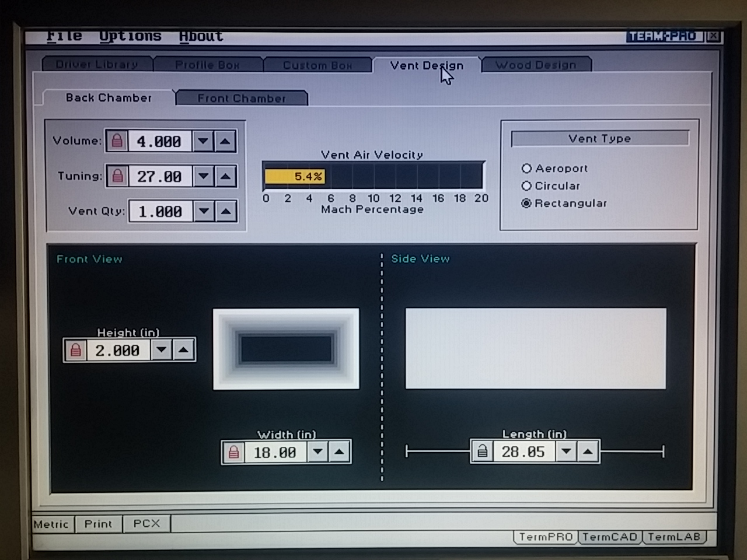Viewport: 747px width, 560px height.
Task: Decrease Height with the down arrow
Action: point(162,350)
